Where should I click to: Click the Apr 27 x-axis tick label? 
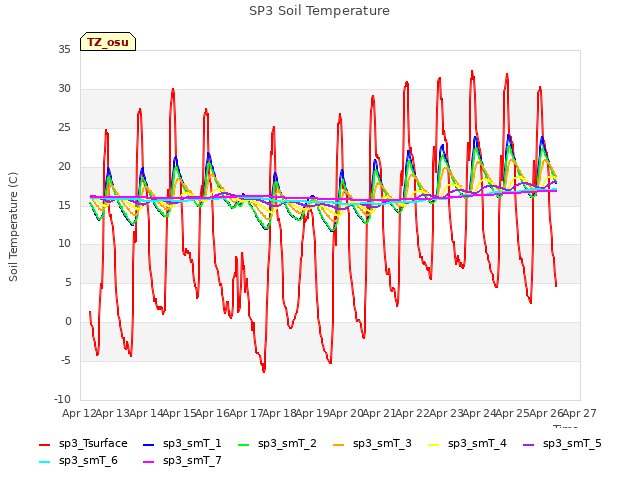point(580,413)
